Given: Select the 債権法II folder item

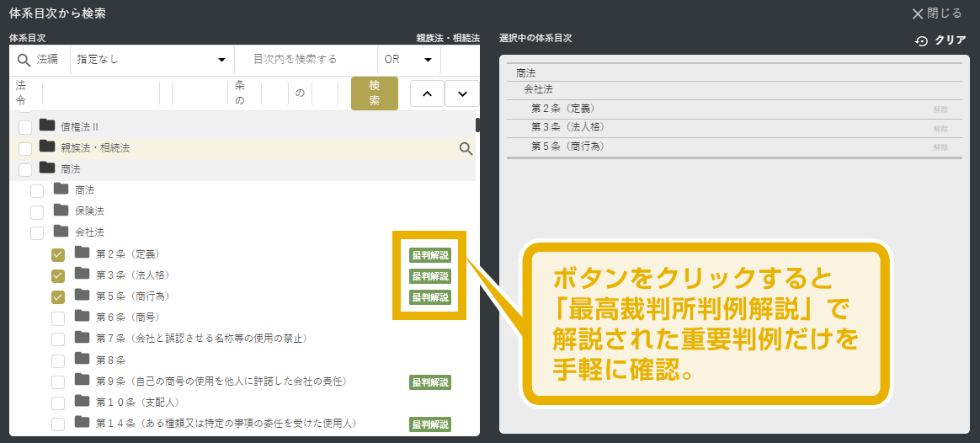Looking at the screenshot, I should pos(80,126).
